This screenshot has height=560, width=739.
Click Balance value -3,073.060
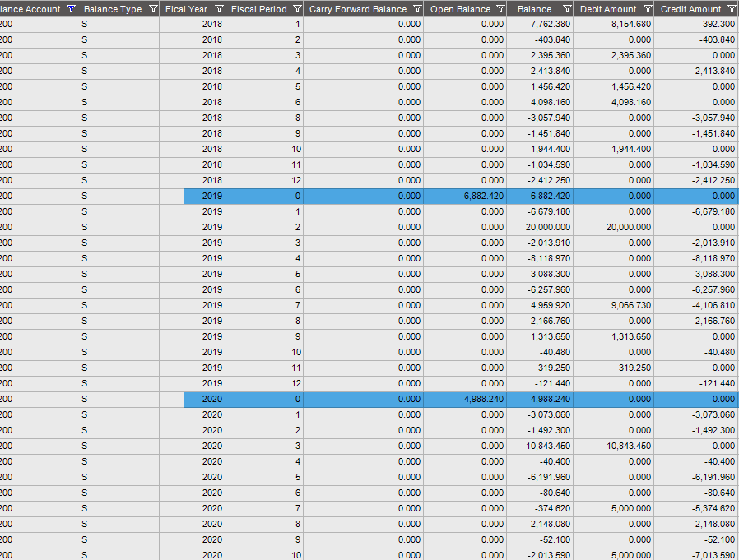pyautogui.click(x=549, y=414)
